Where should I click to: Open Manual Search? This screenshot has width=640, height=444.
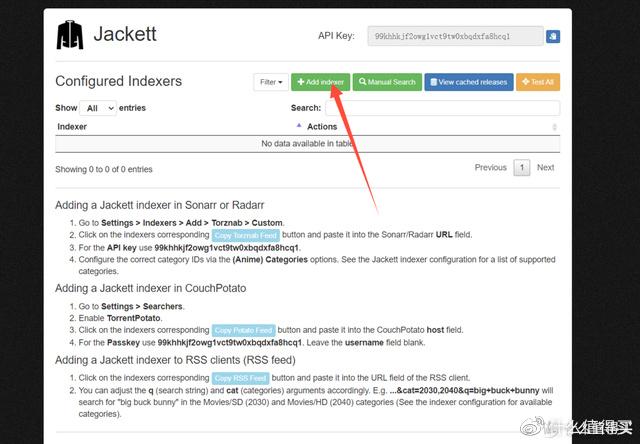pyautogui.click(x=387, y=82)
